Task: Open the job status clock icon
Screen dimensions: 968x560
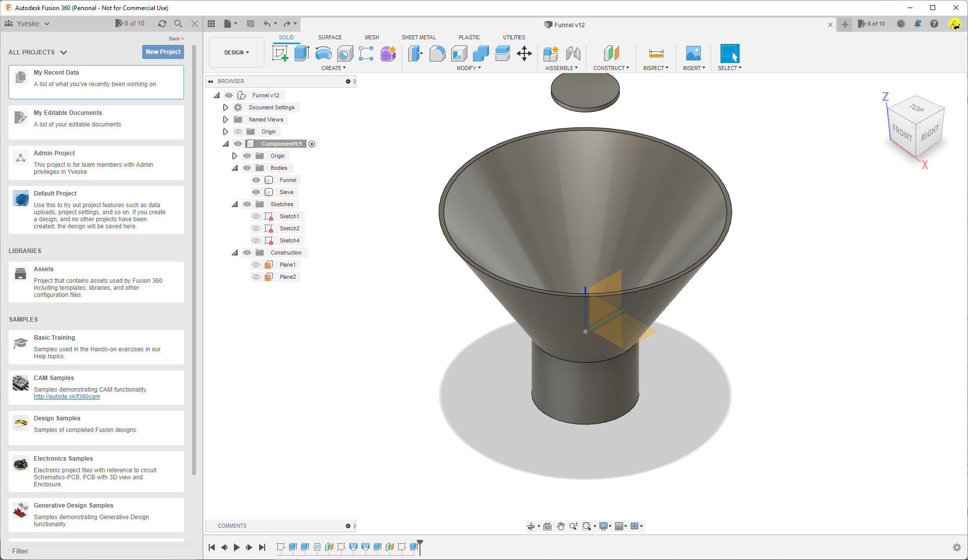Action: point(901,24)
